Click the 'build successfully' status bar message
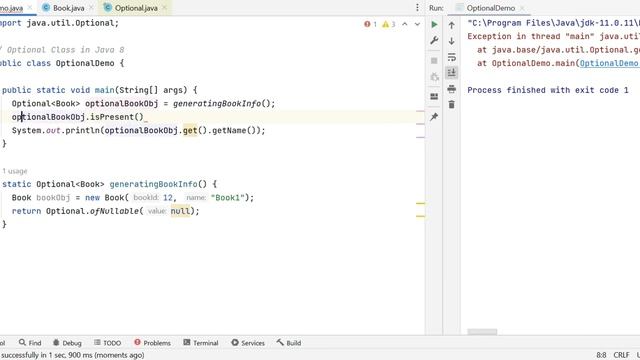Viewport: 640px width, 360px height. pos(72,355)
